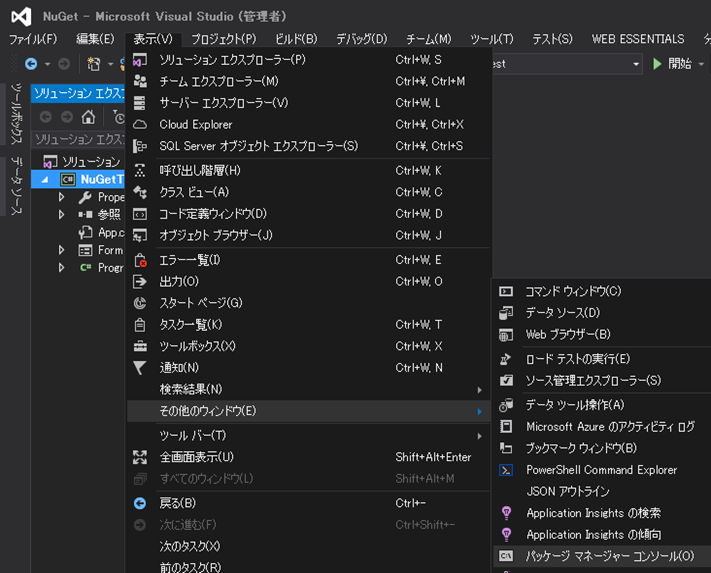Viewport: 711px width, 573px height.
Task: Expand the 参照 references node
Action: pos(62,215)
